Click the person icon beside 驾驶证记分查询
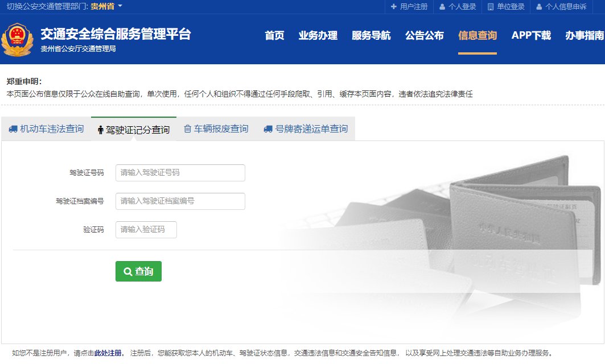This screenshot has height=364, width=605. click(101, 130)
